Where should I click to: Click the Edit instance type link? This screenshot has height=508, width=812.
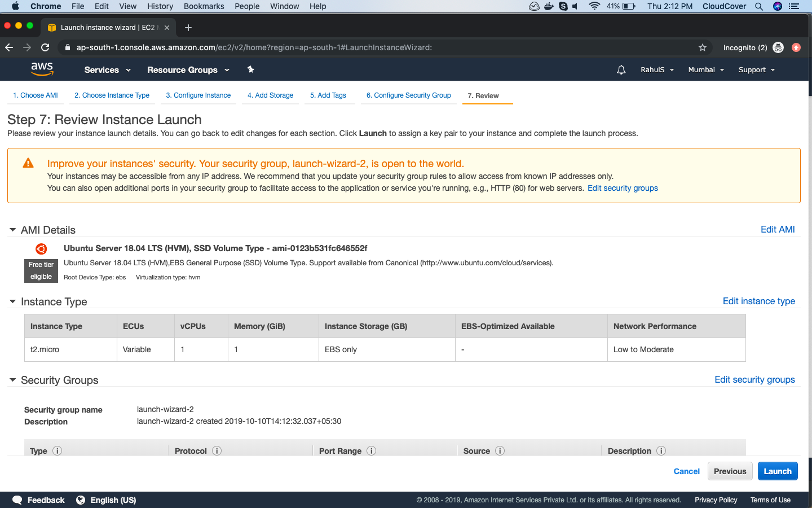[x=758, y=301]
